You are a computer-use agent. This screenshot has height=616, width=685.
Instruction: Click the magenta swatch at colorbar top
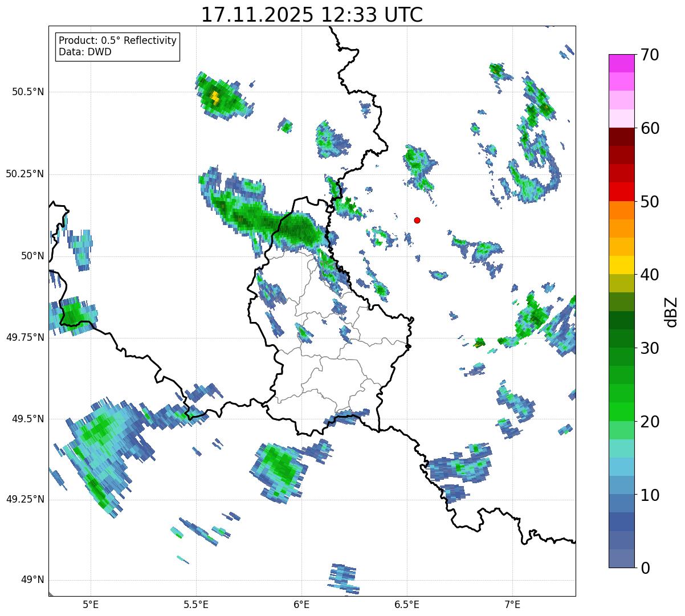(x=622, y=63)
